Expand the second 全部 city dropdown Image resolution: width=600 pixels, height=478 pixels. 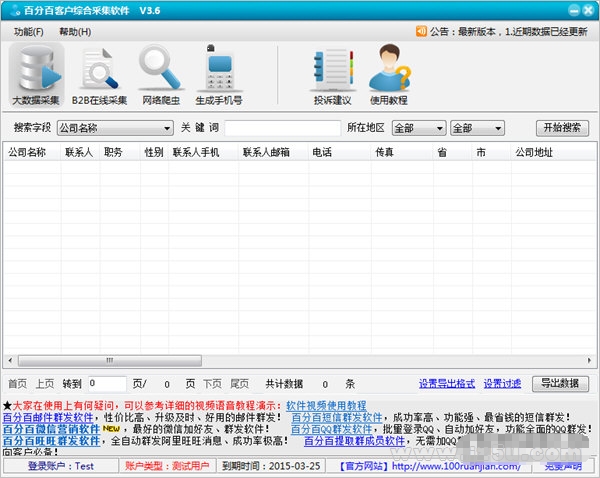pos(478,128)
